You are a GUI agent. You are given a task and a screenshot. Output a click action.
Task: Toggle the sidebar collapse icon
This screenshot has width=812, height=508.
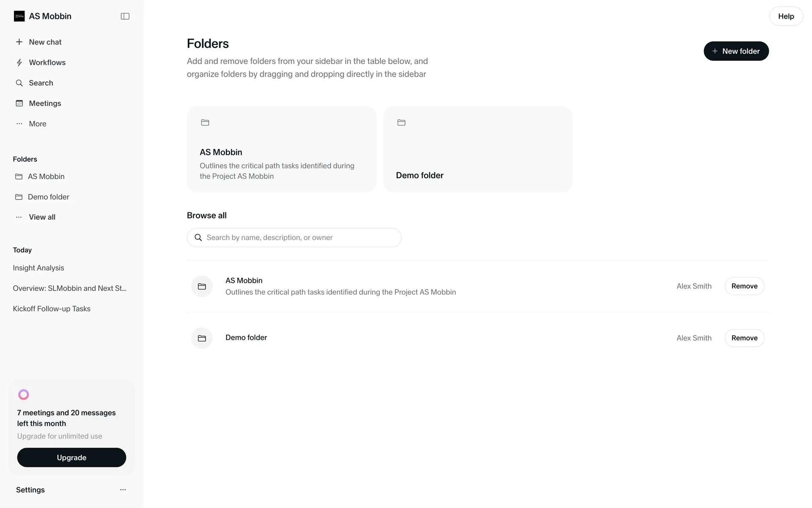pos(125,16)
